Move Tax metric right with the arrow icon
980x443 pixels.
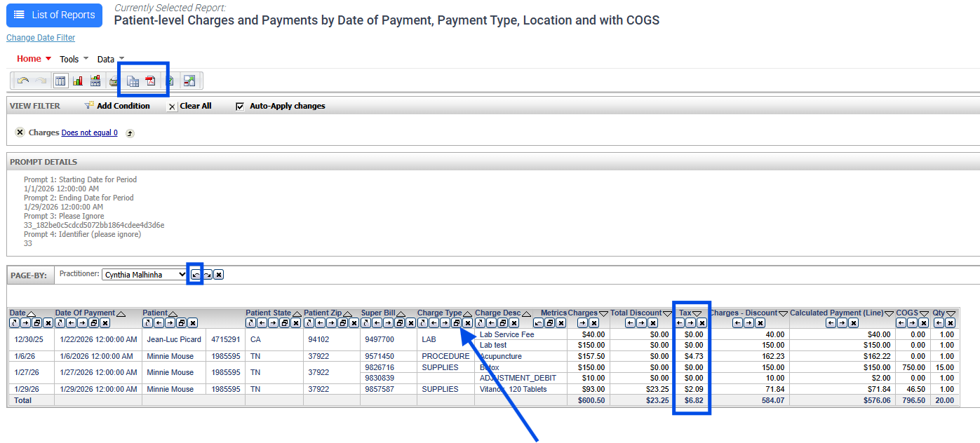pyautogui.click(x=691, y=323)
